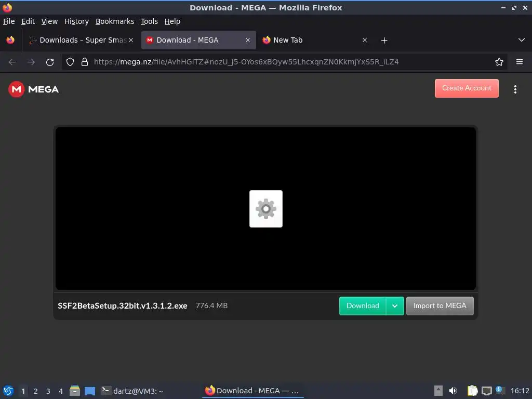This screenshot has height=399, width=532.
Task: Click the Create Account button
Action: tap(467, 88)
